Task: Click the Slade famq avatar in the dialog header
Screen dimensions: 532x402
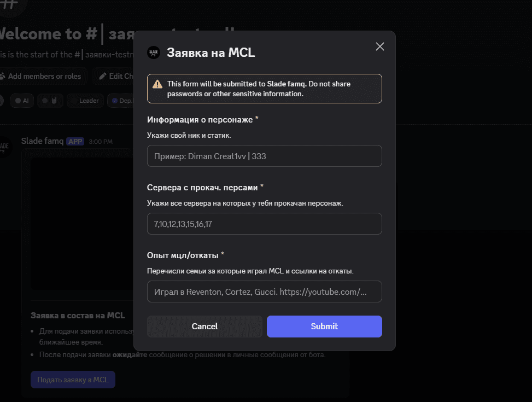Action: [x=154, y=53]
